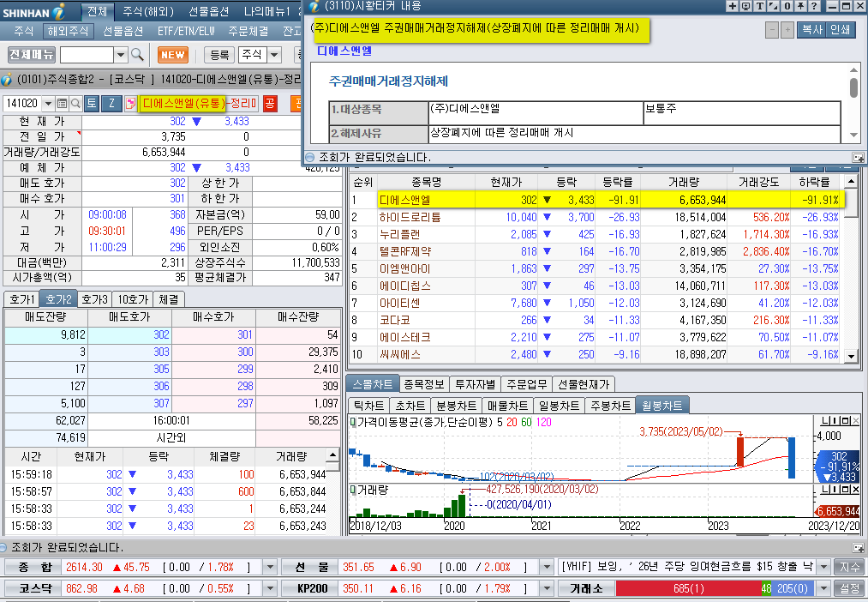
Task: Switch to the 종목정보 tab
Action: click(x=424, y=384)
